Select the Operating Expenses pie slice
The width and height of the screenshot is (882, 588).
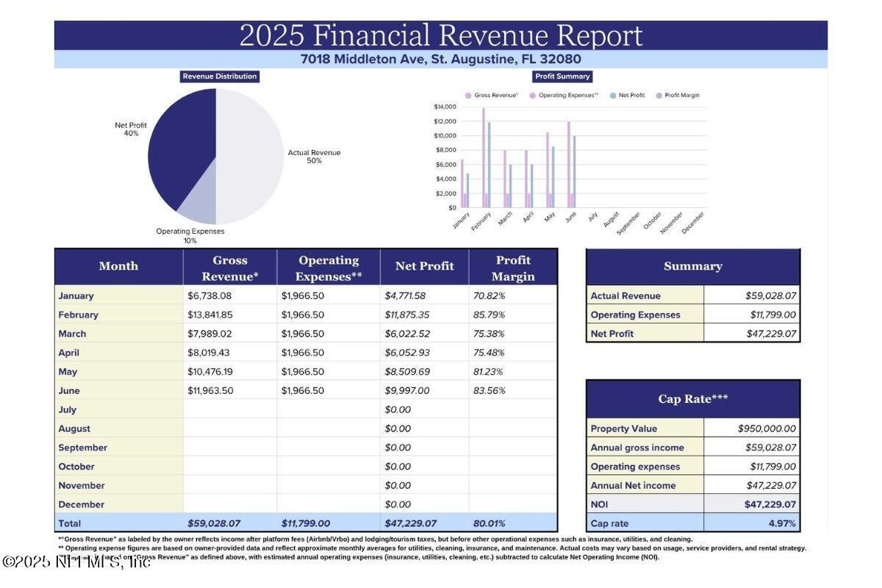pos(200,209)
